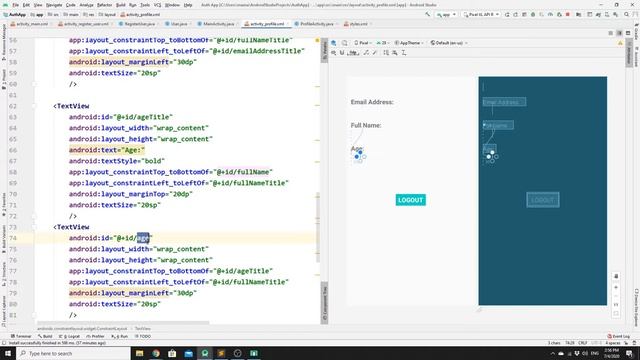
Task: Switch editor to Code-only view
Action: 611,33
